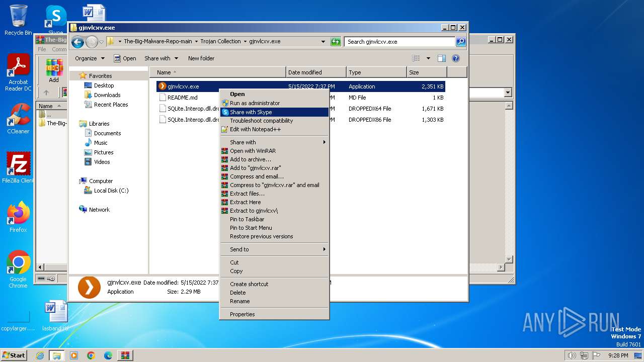This screenshot has width=644, height=362.
Task: Expand the address bar history dropdown
Action: [x=323, y=42]
